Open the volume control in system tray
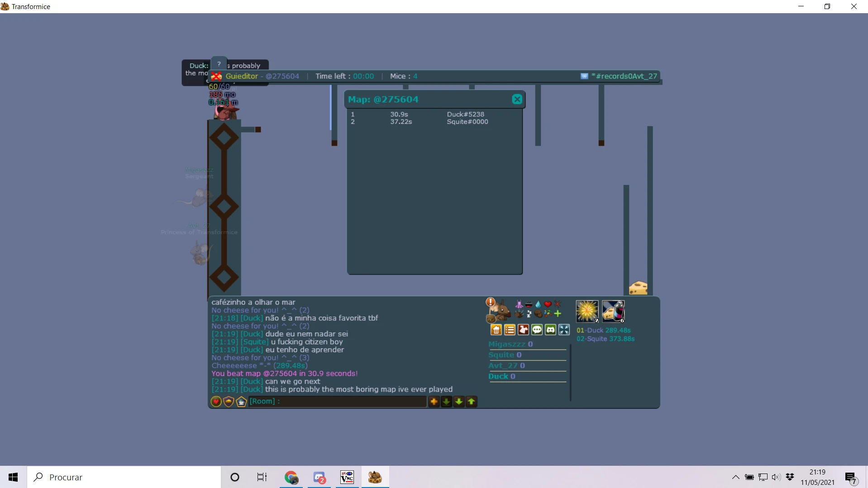This screenshot has height=488, width=868. coord(776,477)
